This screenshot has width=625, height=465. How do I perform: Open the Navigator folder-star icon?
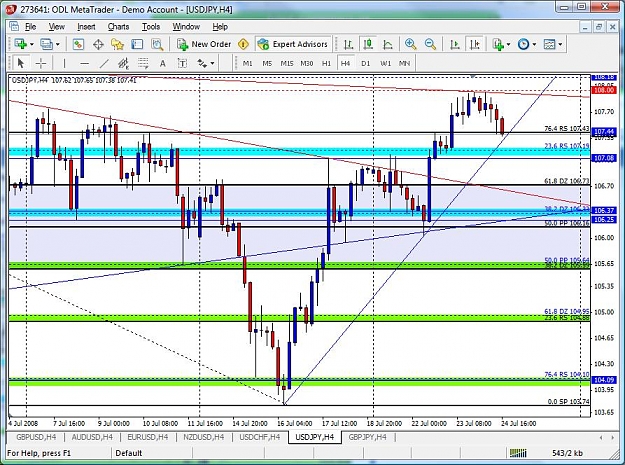pyautogui.click(x=117, y=44)
